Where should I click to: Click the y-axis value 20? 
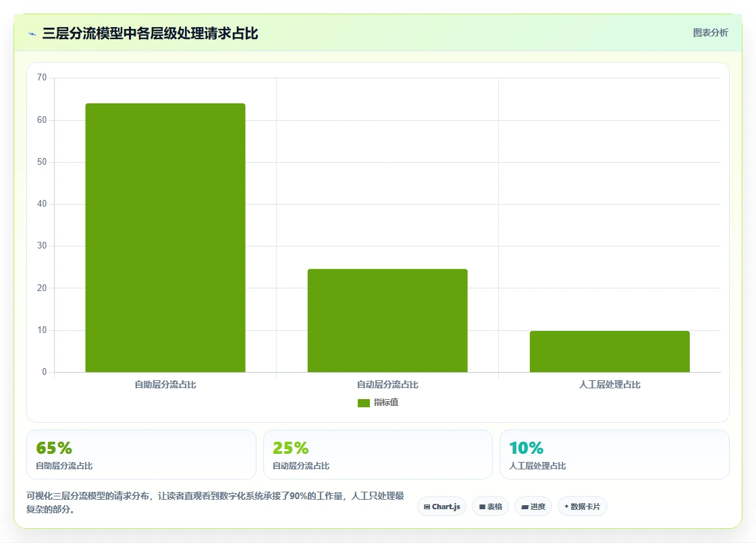[x=42, y=288]
